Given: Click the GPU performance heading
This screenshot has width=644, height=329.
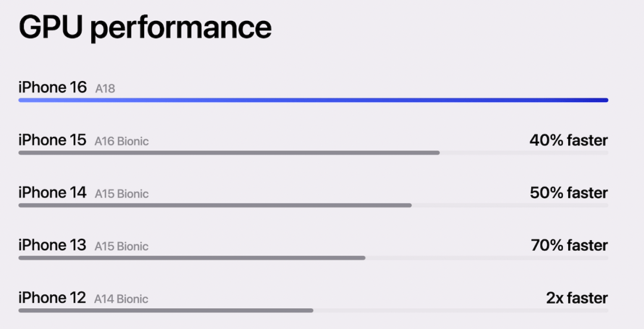Looking at the screenshot, I should [145, 27].
